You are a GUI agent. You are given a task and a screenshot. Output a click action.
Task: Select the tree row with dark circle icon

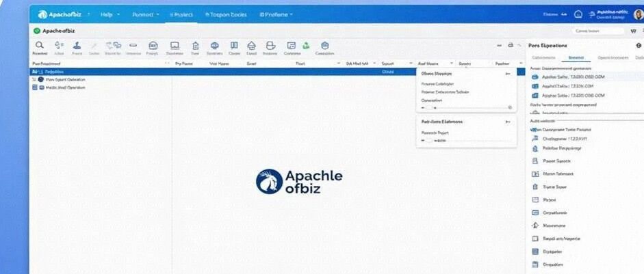coord(59,79)
